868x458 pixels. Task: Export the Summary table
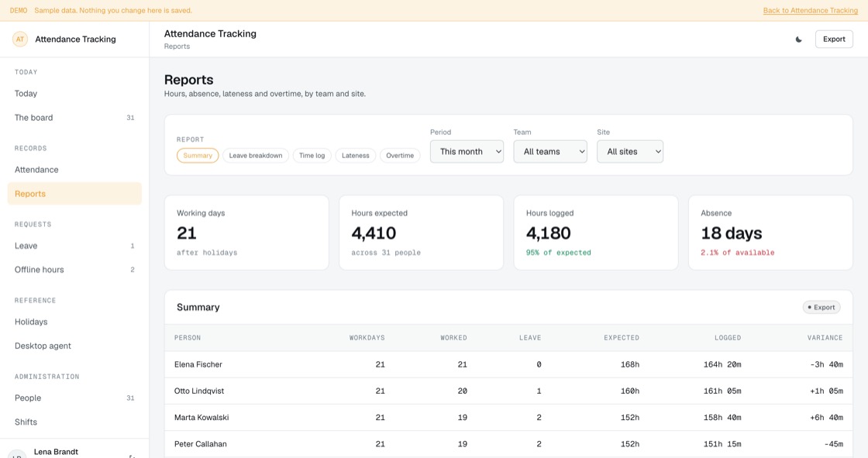point(821,308)
